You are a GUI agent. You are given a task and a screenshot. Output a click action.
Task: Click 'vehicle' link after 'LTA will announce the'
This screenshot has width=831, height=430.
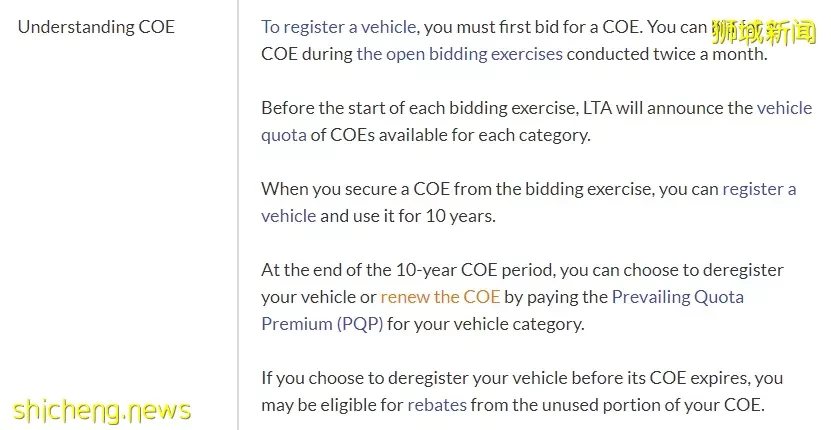tap(784, 108)
